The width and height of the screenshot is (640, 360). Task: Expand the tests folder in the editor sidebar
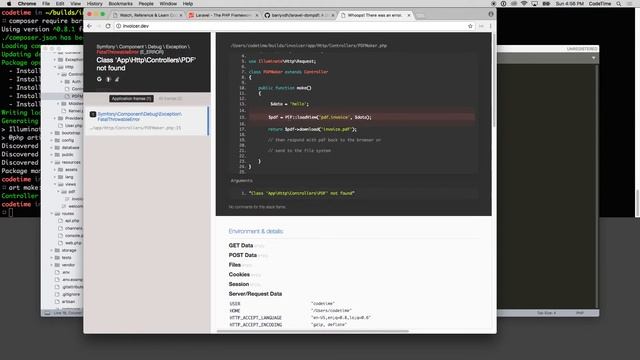pos(52,258)
